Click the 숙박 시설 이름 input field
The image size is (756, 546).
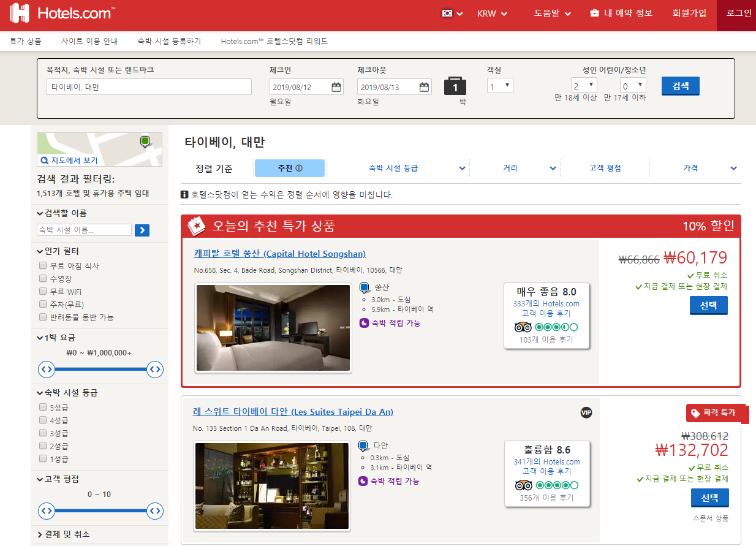(x=84, y=230)
